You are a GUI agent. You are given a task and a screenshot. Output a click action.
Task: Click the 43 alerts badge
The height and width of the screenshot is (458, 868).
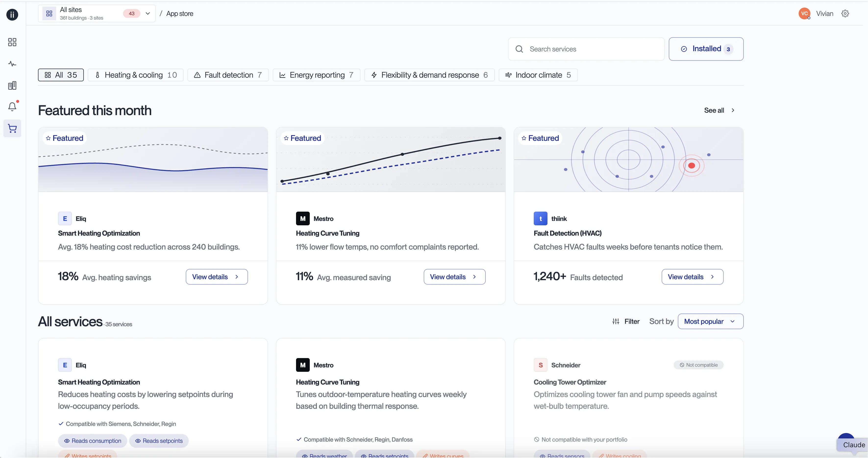pos(131,13)
